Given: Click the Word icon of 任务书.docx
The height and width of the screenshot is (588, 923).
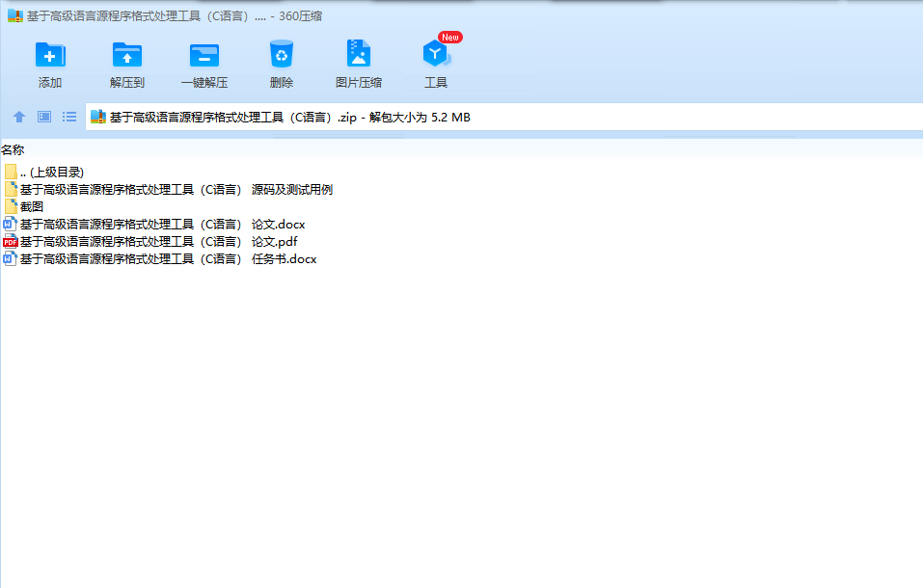Looking at the screenshot, I should 10,259.
